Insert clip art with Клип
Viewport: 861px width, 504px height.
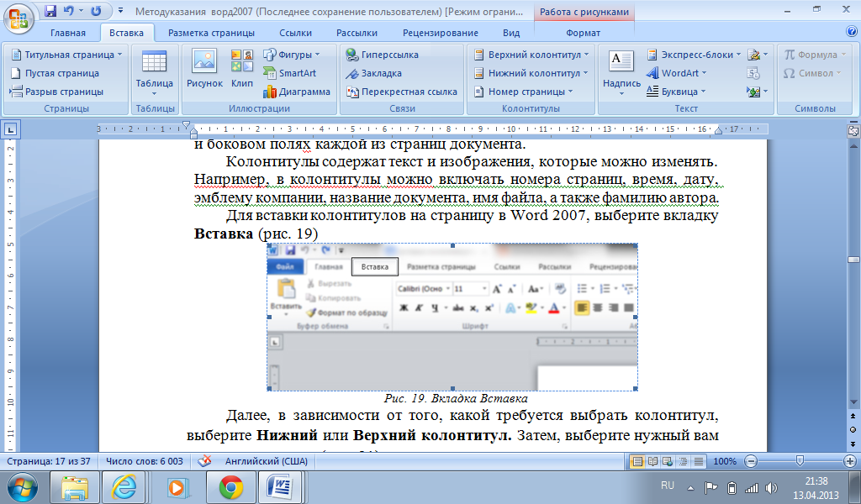[242, 69]
